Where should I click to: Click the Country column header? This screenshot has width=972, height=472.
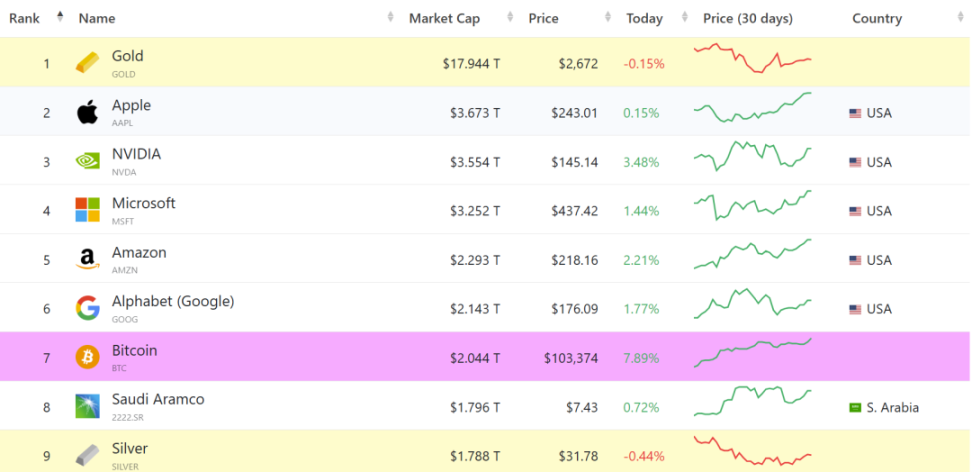coord(877,18)
